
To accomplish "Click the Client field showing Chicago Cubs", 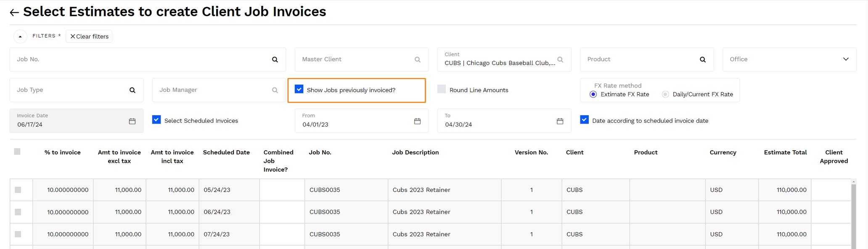I will 504,59.
